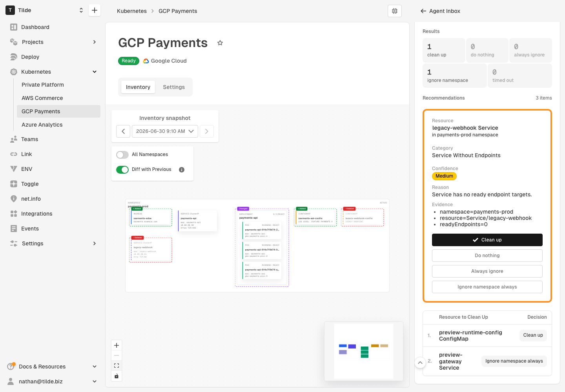Select the deleted legacy-webhook-config ConfigMap node

point(363,218)
